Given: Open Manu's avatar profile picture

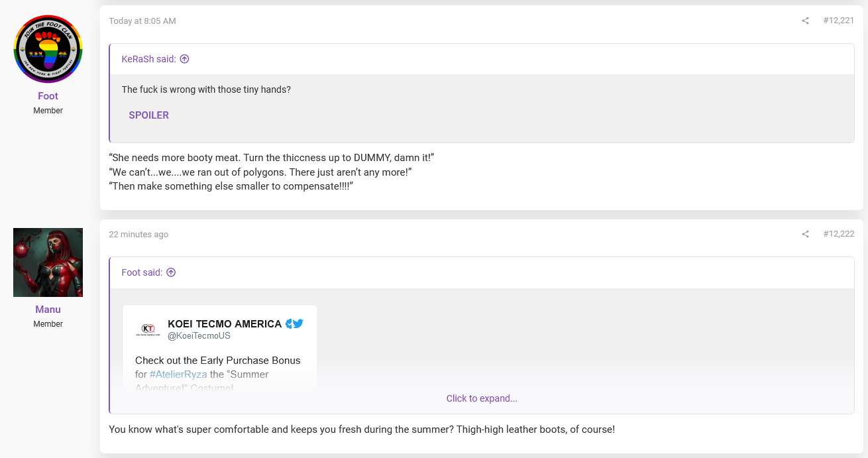Looking at the screenshot, I should (x=48, y=262).
